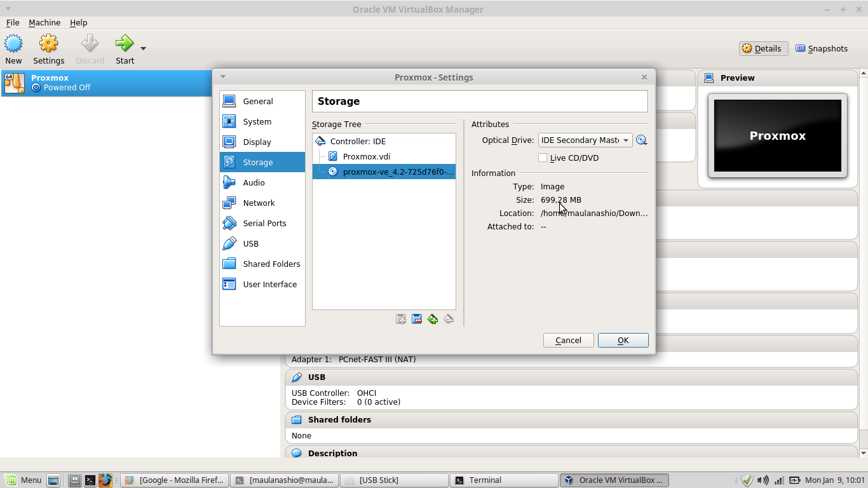
Task: Click the show desktop icon in taskbar
Action: pos(53,480)
